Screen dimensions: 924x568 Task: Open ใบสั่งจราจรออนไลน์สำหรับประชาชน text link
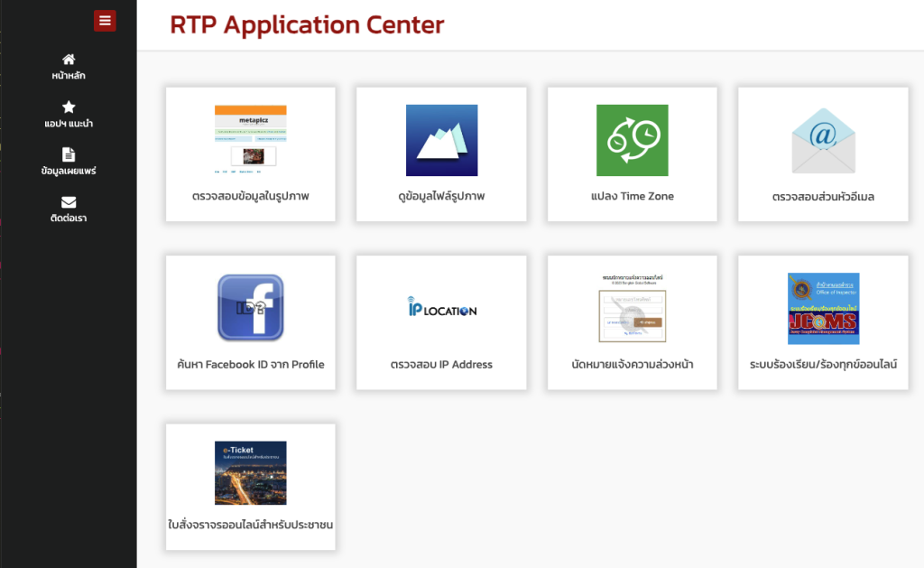(250, 525)
